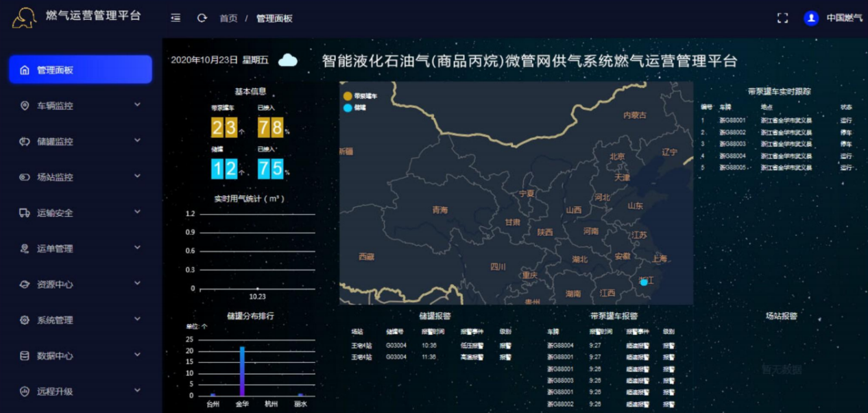Click the 系统管理 gear icon
This screenshot has height=413, width=868.
pos(25,320)
